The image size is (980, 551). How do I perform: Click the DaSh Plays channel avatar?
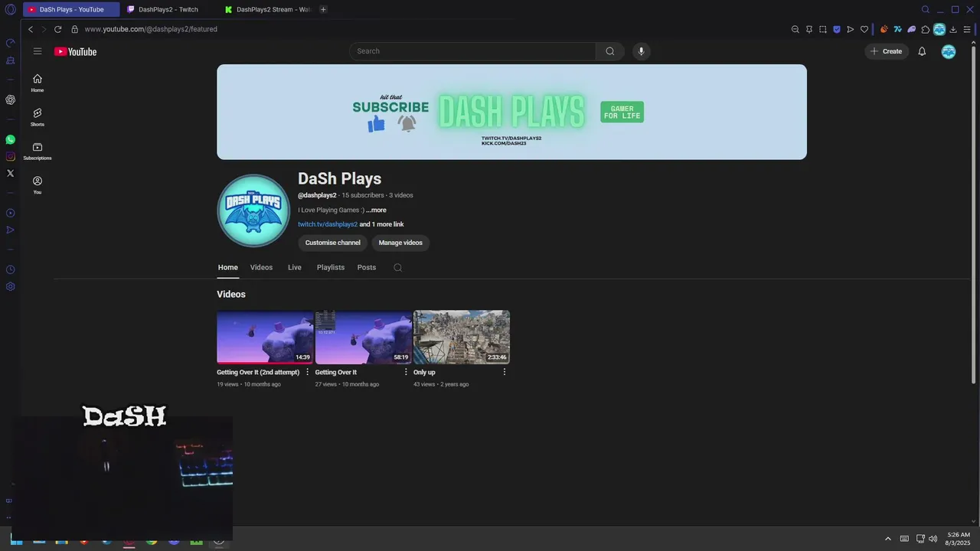click(253, 210)
